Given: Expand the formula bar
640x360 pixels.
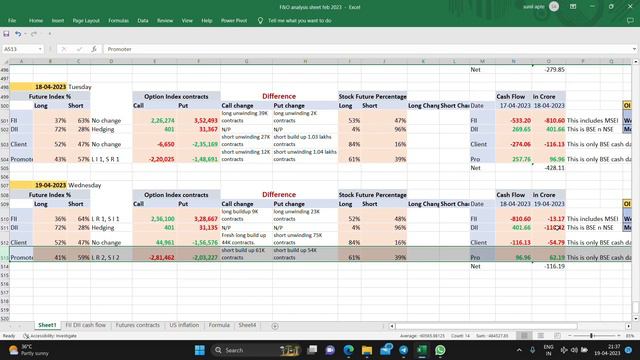Looking at the screenshot, I should 634,49.
